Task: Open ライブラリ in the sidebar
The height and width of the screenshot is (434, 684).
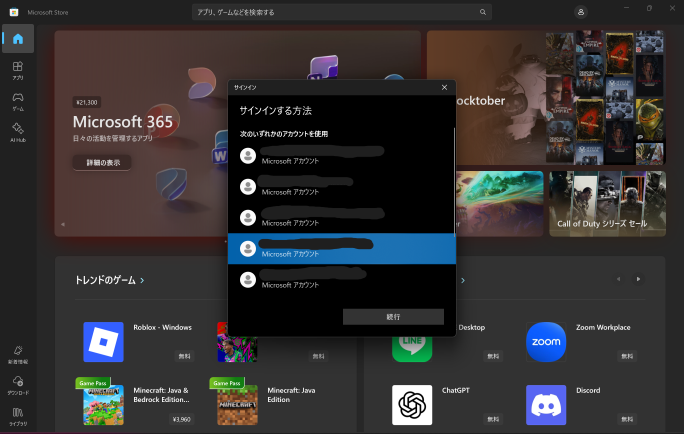Action: [x=17, y=414]
